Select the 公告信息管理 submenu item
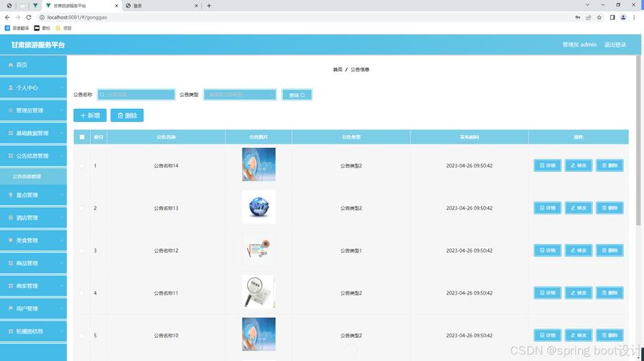Image resolution: width=644 pixels, height=361 pixels. click(x=33, y=176)
